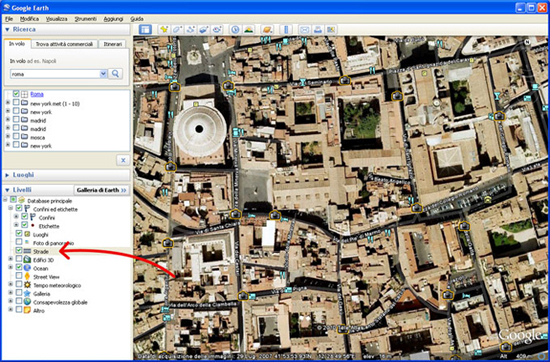Screen dimensions: 550x362
Task: Switch to the Itinerari tab
Action: coord(113,44)
